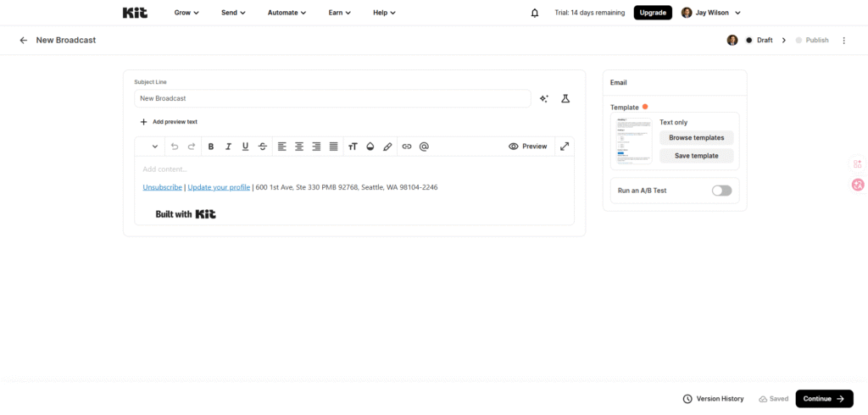Click Add preview text
Image resolution: width=868 pixels, height=415 pixels.
[x=175, y=122]
